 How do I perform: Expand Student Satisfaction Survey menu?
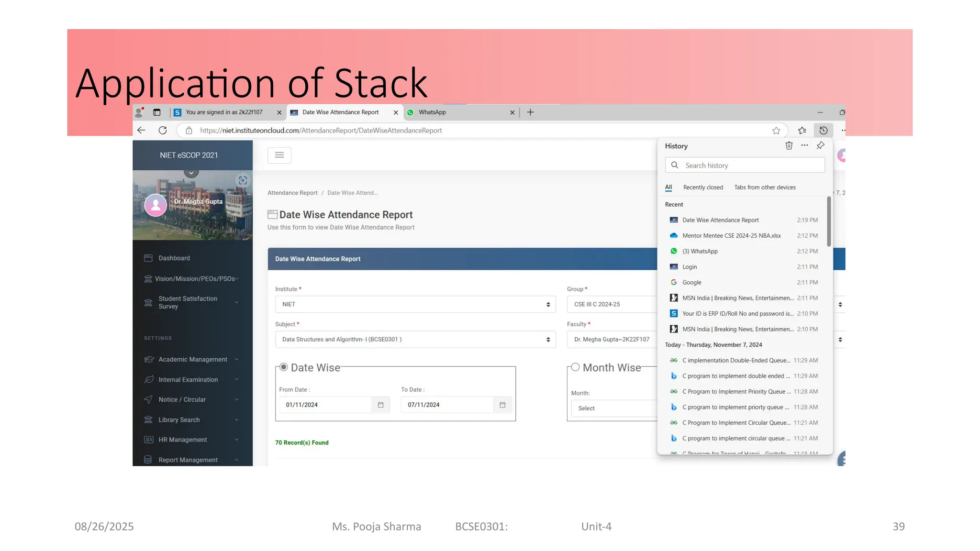pyautogui.click(x=193, y=302)
